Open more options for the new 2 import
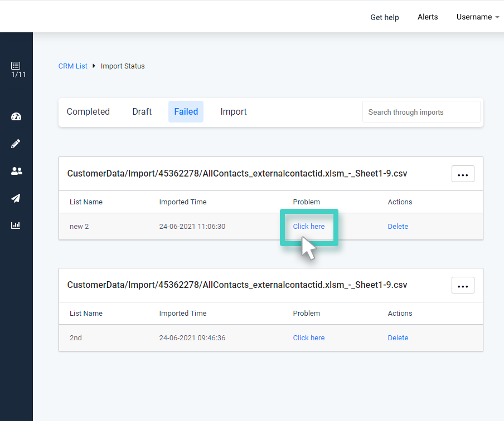504x421 pixels. [463, 174]
